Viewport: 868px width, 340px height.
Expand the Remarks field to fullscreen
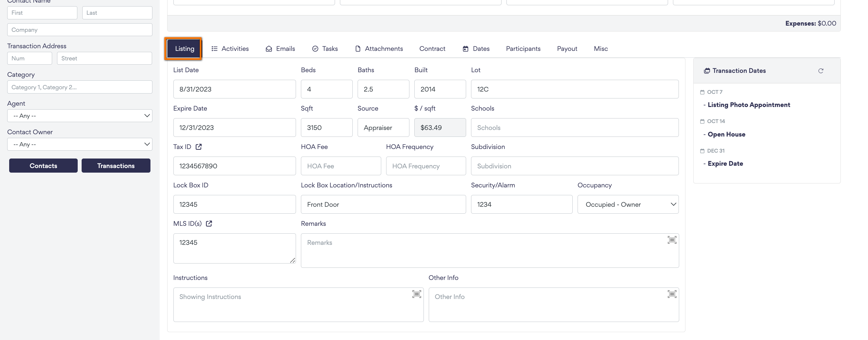tap(672, 240)
